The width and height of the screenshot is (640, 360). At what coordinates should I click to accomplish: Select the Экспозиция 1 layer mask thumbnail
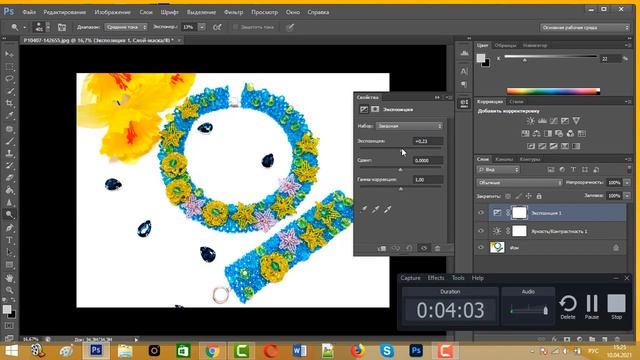[519, 213]
